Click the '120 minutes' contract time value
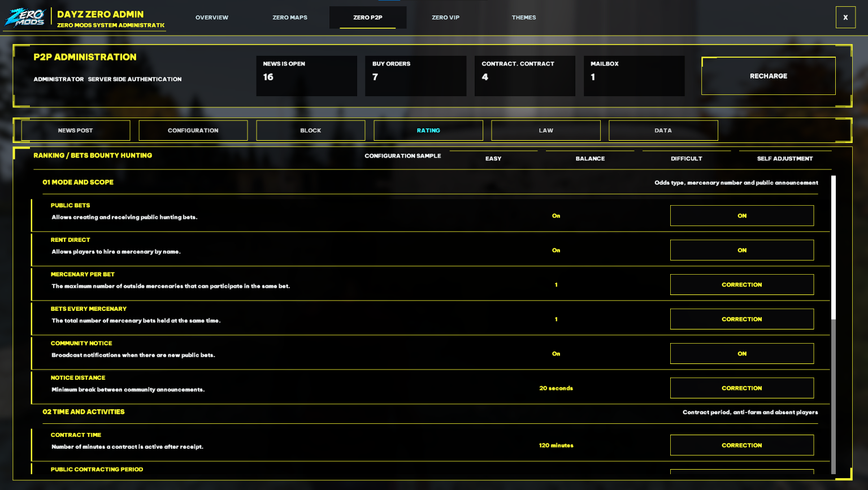 pos(556,445)
